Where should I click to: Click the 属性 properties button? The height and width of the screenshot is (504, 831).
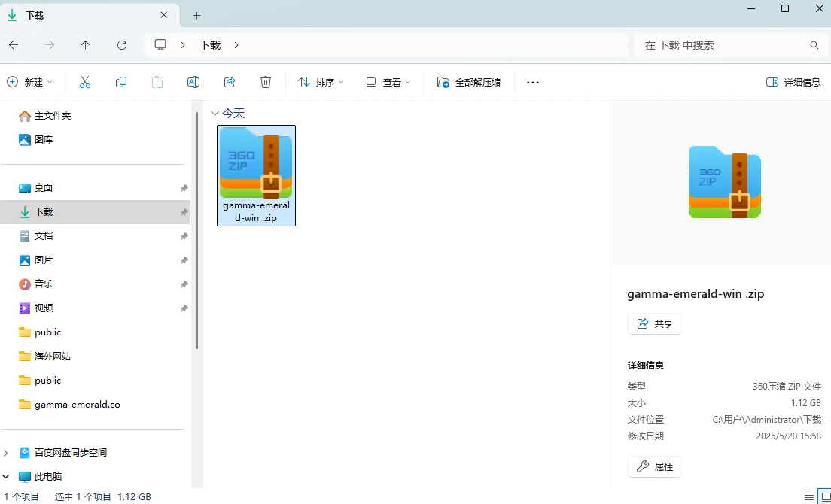pos(655,467)
